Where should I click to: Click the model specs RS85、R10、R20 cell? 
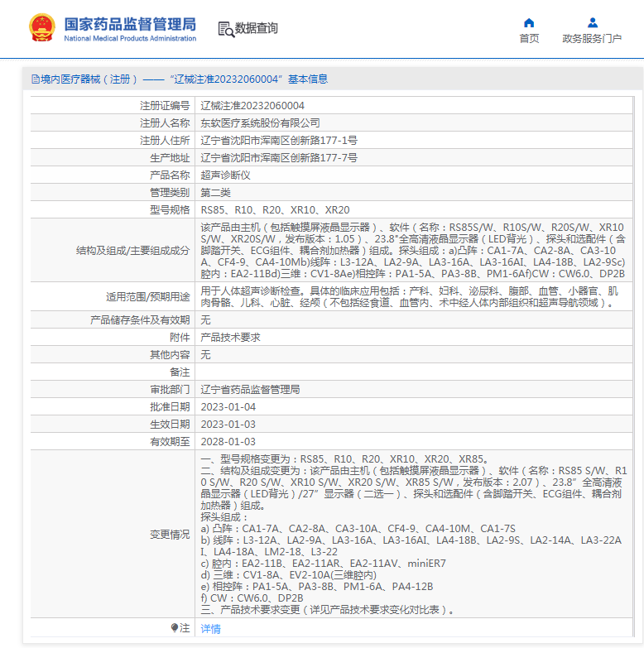pos(275,210)
